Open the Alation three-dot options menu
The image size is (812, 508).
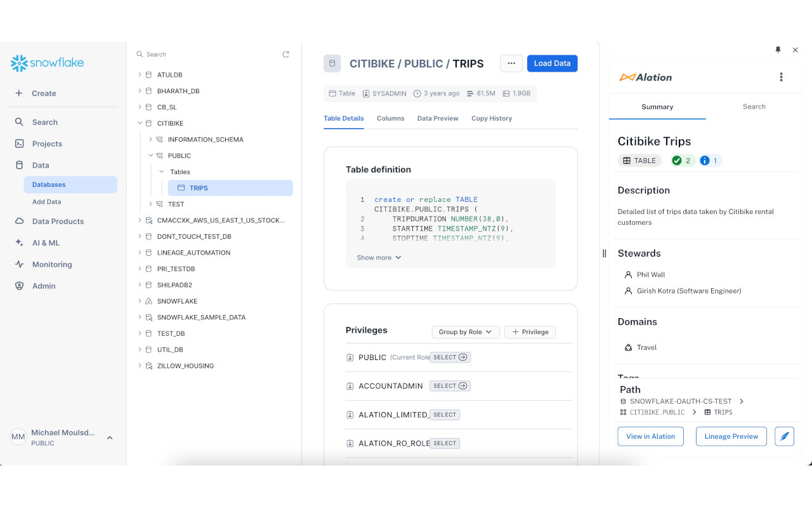tap(781, 77)
